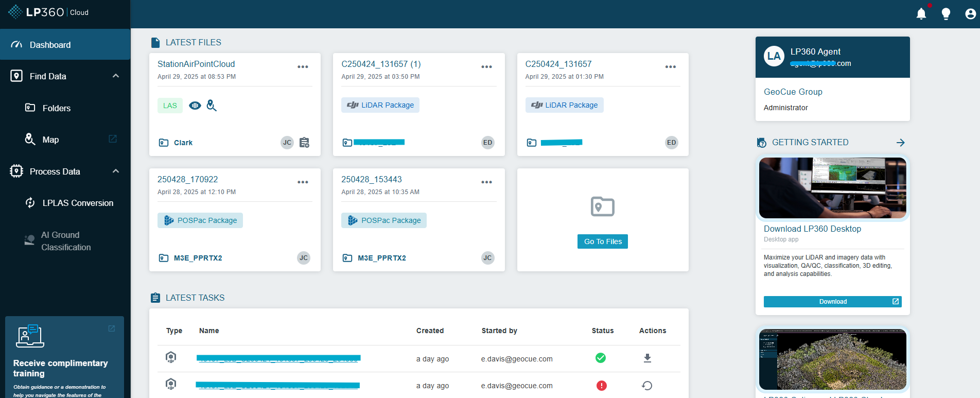
Task: Click the first task's type icon
Action: point(171,357)
